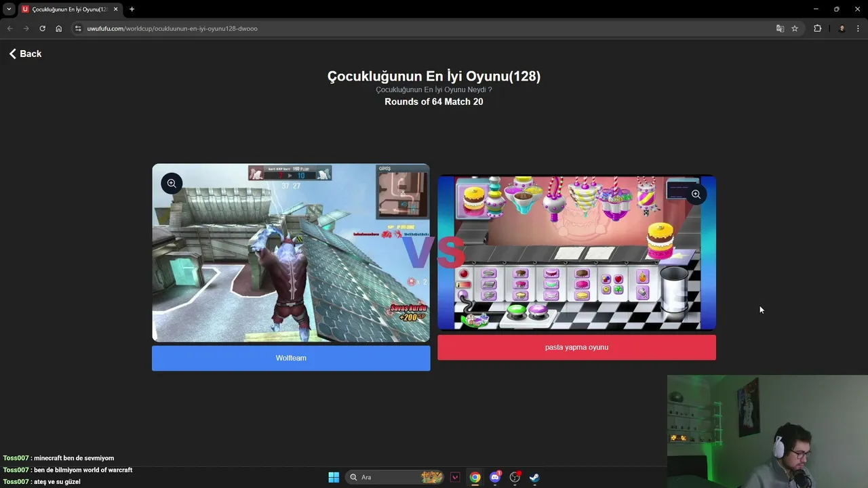Viewport: 868px width, 488px height.
Task: Select the cake game screenshot thumbnail
Action: coord(576,253)
